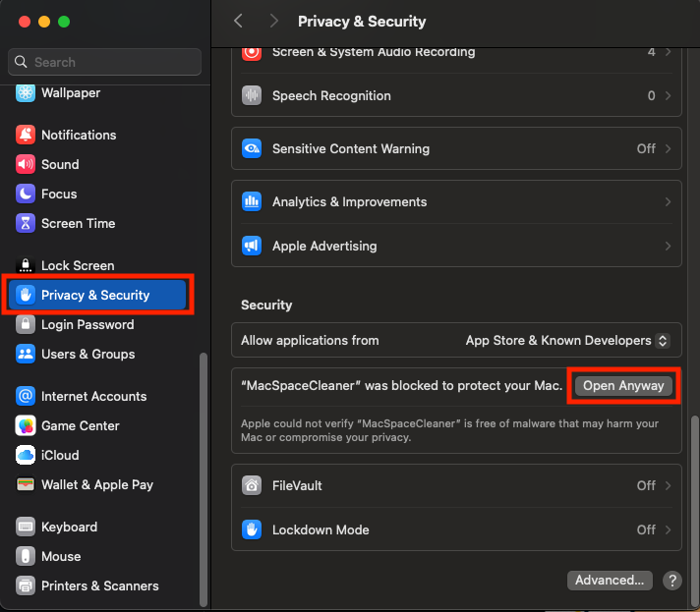
Task: Click the Mouse icon
Action: [26, 556]
